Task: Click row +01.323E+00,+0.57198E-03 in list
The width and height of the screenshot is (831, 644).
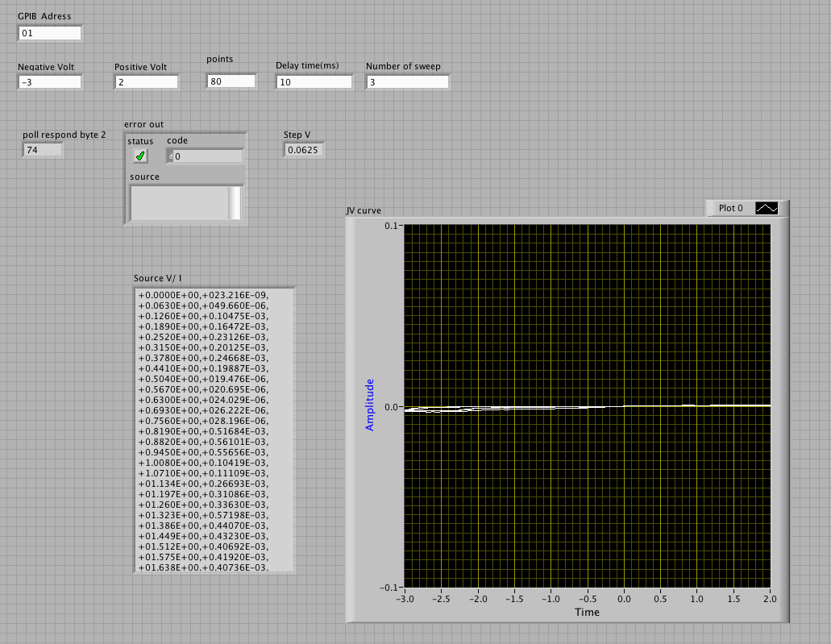Action: point(203,515)
